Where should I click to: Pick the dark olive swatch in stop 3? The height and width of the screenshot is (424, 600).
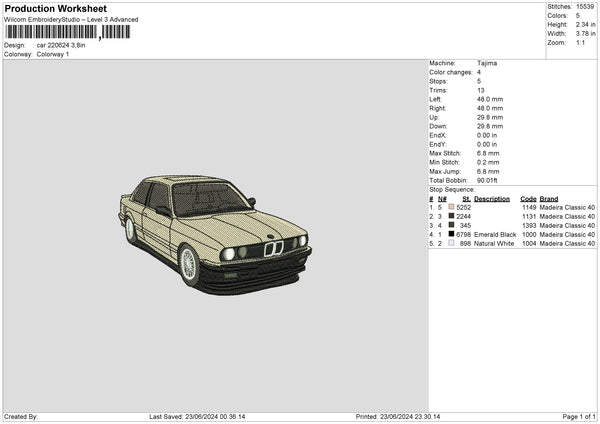[452, 225]
